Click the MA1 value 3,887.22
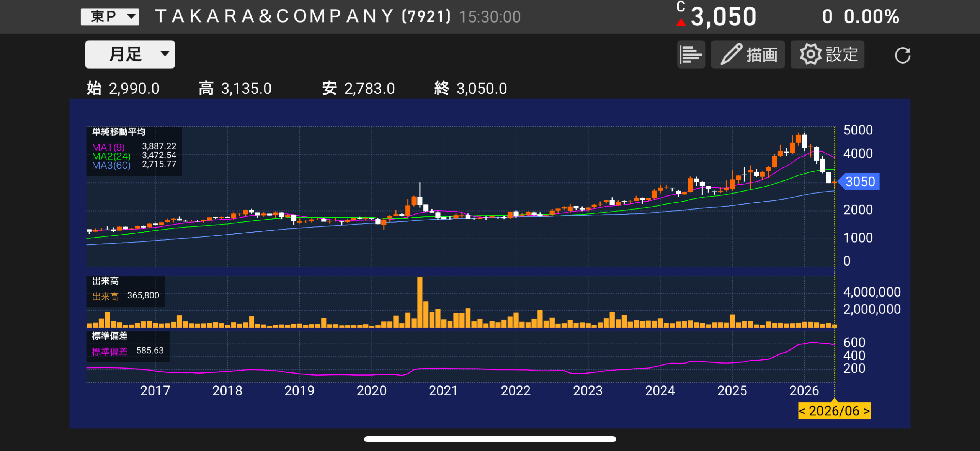This screenshot has width=980, height=451. point(159,146)
